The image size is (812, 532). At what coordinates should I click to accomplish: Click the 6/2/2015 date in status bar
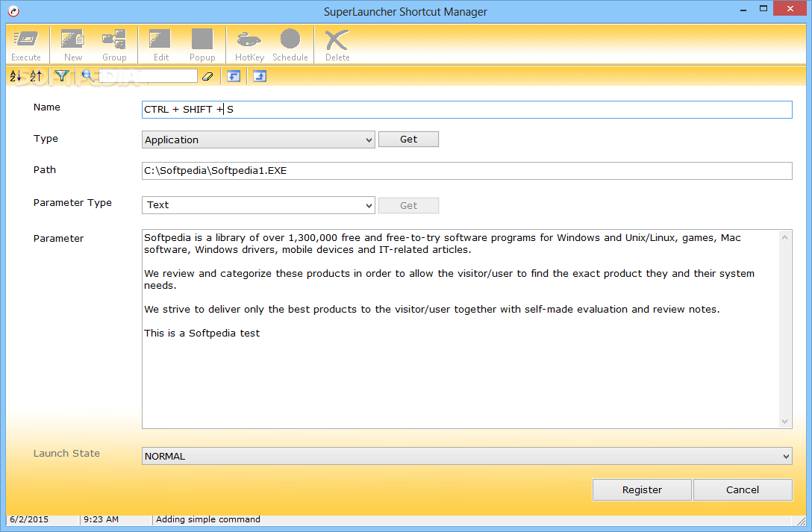[x=29, y=519]
